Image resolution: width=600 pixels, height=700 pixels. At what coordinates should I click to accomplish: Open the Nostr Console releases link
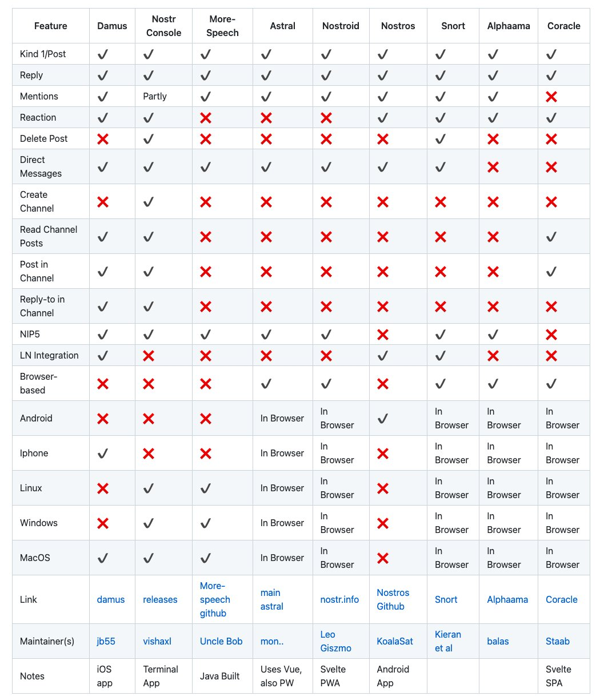pos(160,599)
